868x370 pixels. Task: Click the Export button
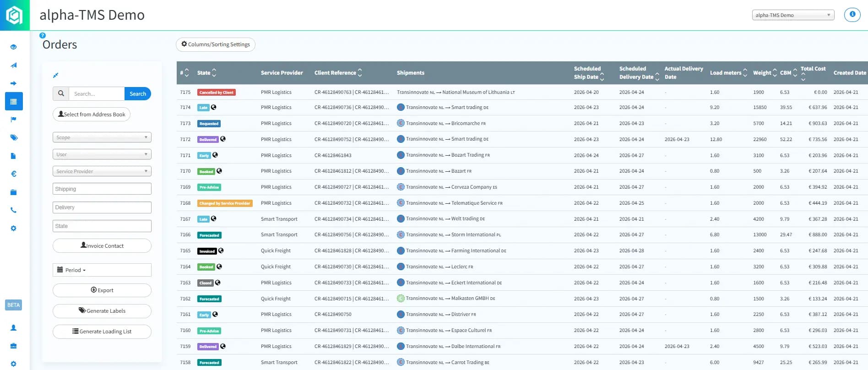point(102,290)
